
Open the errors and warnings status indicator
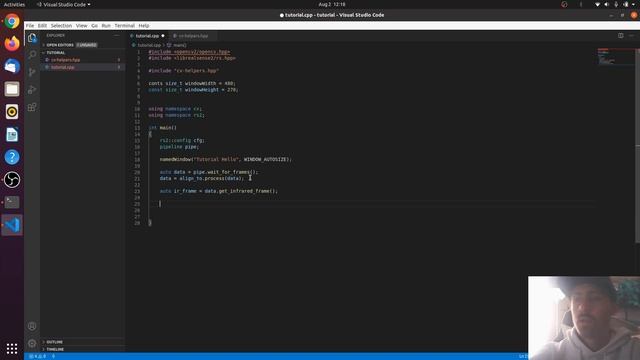37,356
